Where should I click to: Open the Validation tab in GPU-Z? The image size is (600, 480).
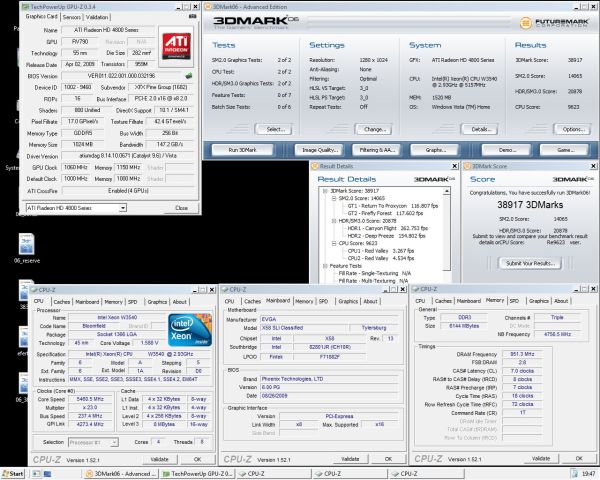(98, 17)
